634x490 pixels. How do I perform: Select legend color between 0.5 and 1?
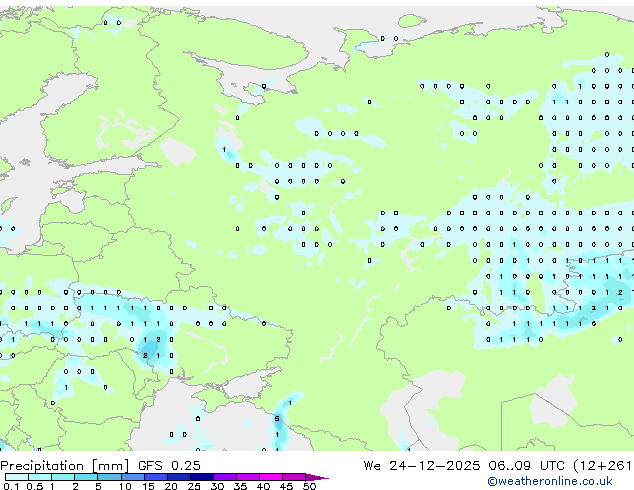(40, 477)
